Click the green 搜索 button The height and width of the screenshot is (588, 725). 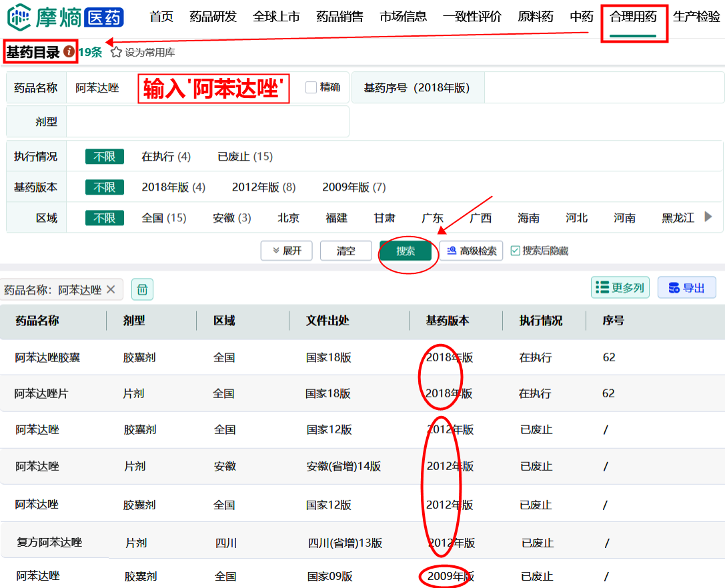(406, 251)
